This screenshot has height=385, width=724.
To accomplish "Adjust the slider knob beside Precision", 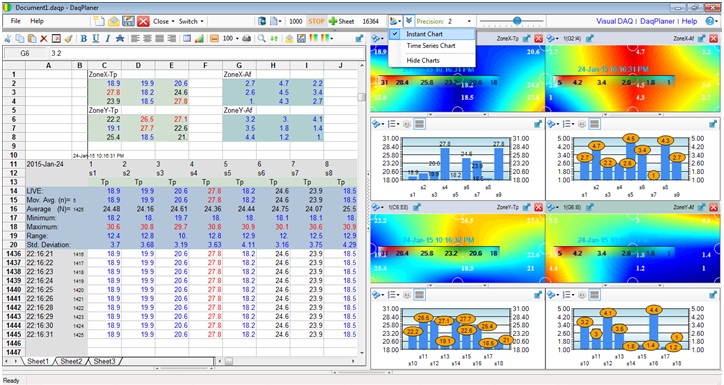I will pyautogui.click(x=517, y=21).
